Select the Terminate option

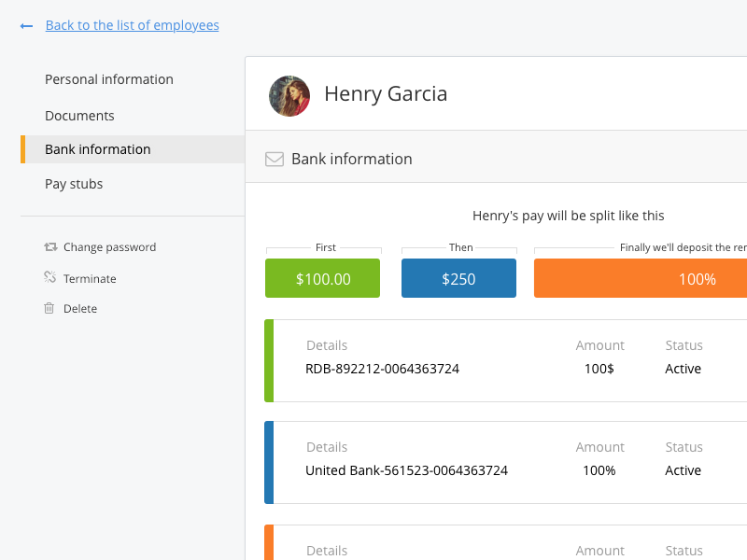pos(91,277)
